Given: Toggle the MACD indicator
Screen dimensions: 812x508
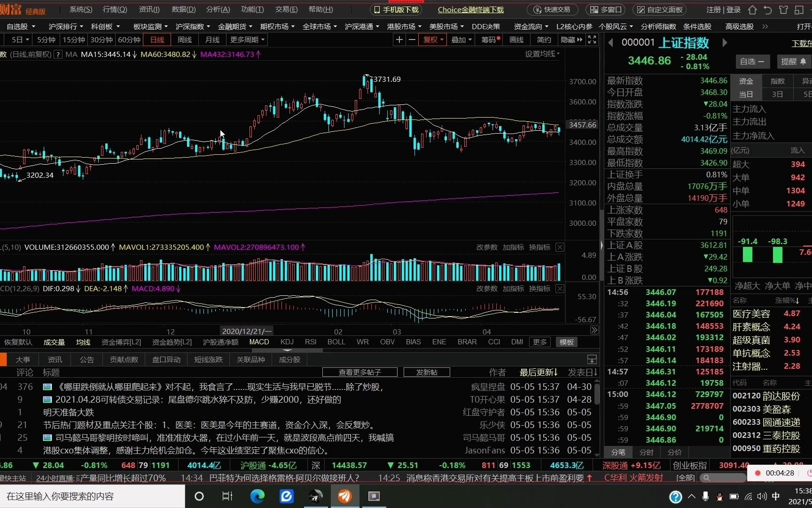Looking at the screenshot, I should click(x=259, y=342).
